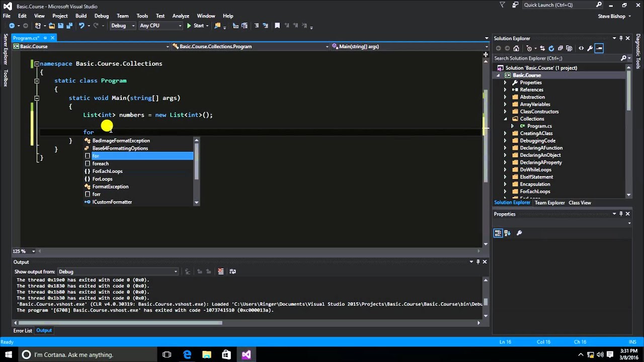Image resolution: width=644 pixels, height=362 pixels.
Task: Toggle pin on Program.cs tab
Action: pos(45,38)
